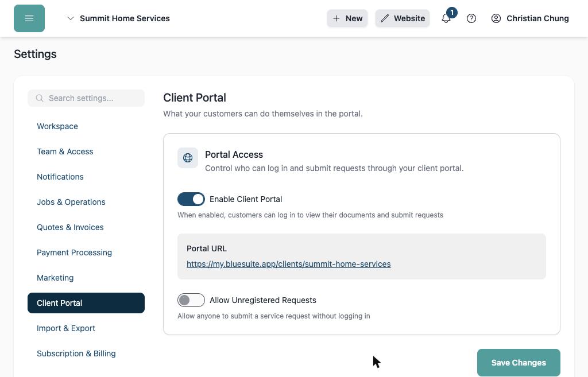Click the globe icon beside Portal Access

tap(188, 158)
